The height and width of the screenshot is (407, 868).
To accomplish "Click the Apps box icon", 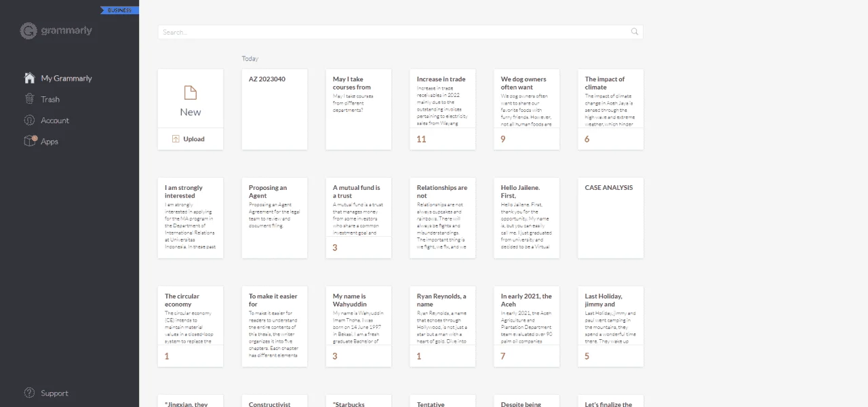I will (30, 141).
